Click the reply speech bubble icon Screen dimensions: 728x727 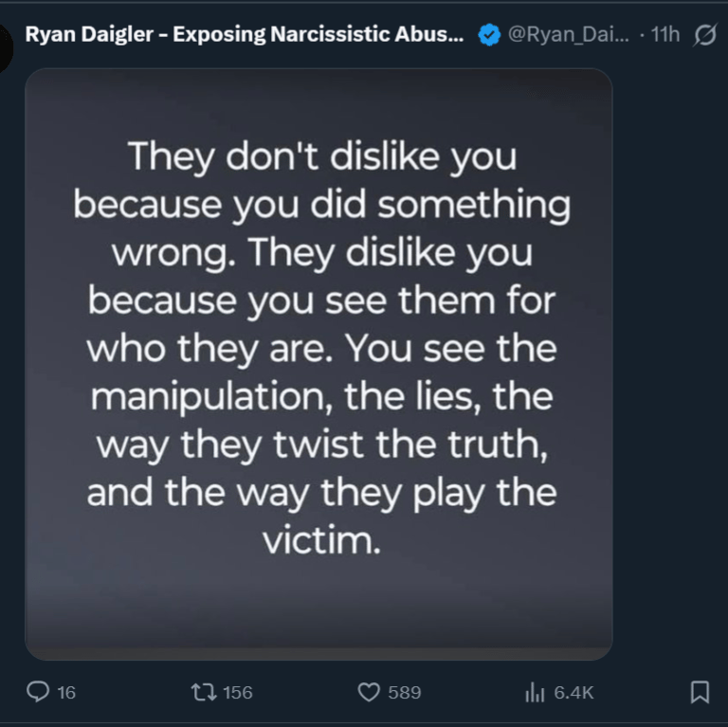coord(37,693)
